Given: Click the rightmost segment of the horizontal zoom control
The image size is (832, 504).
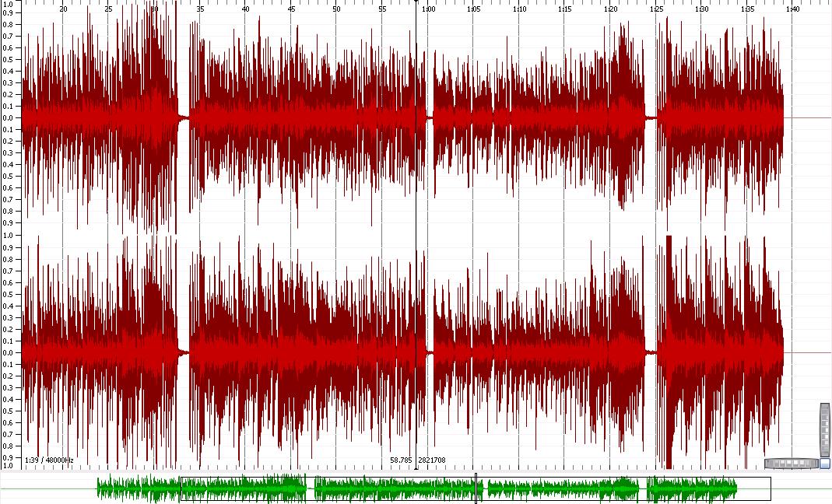Looking at the screenshot, I should click(x=815, y=463).
